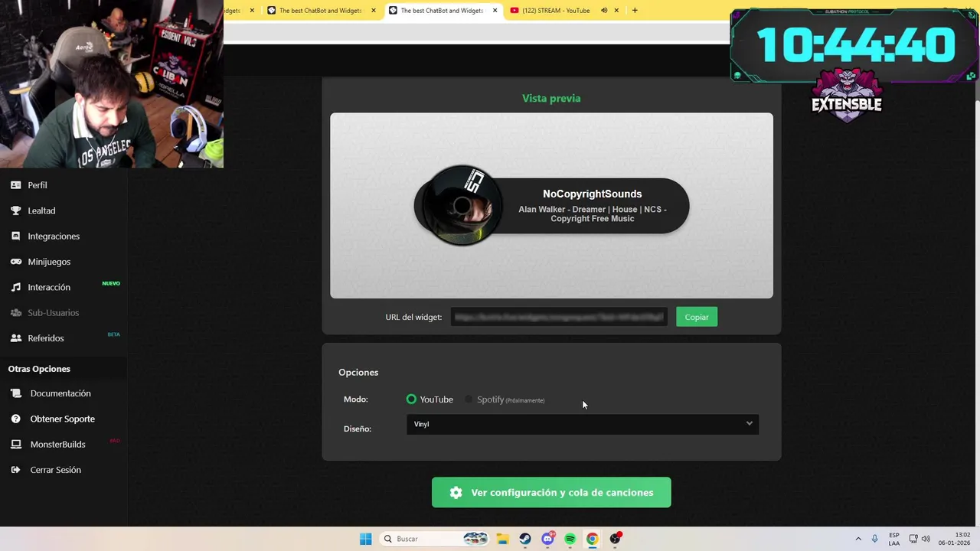Screen dimensions: 980x551
Task: Click the volume speaker tray icon
Action: pyautogui.click(x=926, y=539)
